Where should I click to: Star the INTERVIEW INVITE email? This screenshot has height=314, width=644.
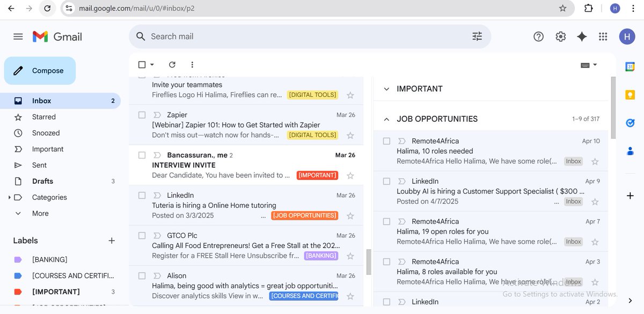pyautogui.click(x=350, y=176)
